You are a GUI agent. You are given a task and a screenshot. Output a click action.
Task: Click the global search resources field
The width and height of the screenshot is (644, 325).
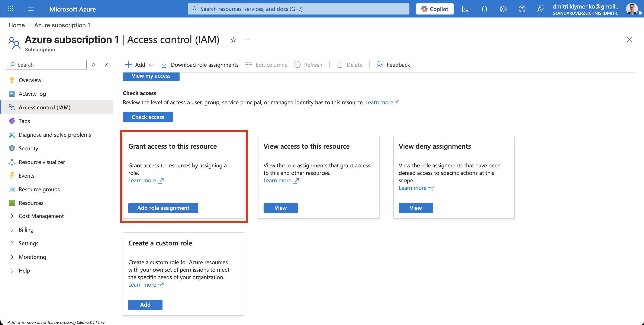click(298, 9)
